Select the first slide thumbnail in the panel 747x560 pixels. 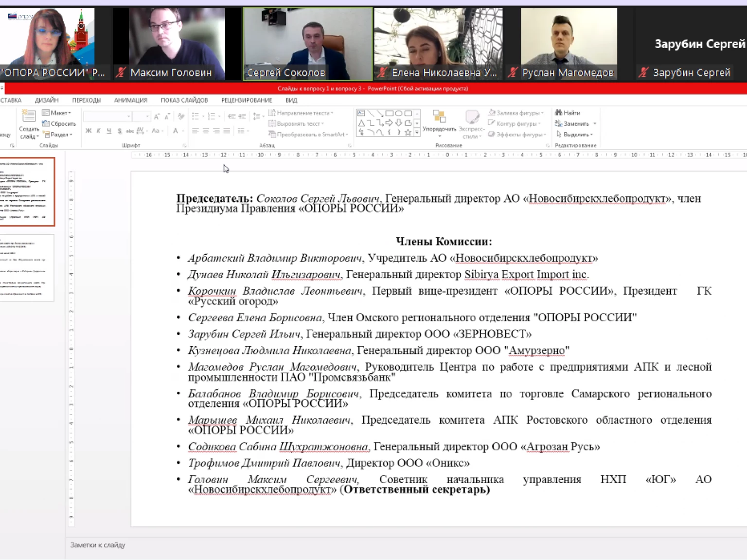[27, 192]
